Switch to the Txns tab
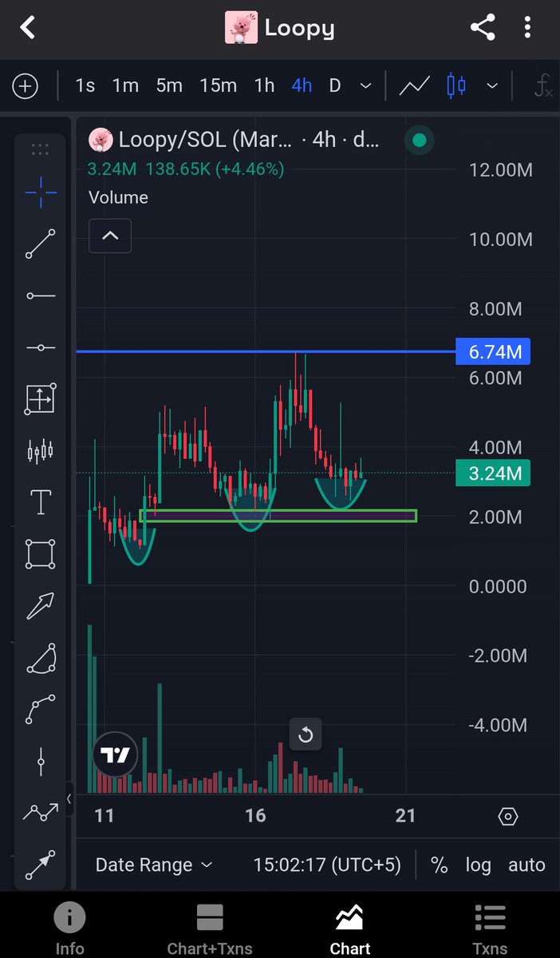The height and width of the screenshot is (958, 560). coord(490,928)
